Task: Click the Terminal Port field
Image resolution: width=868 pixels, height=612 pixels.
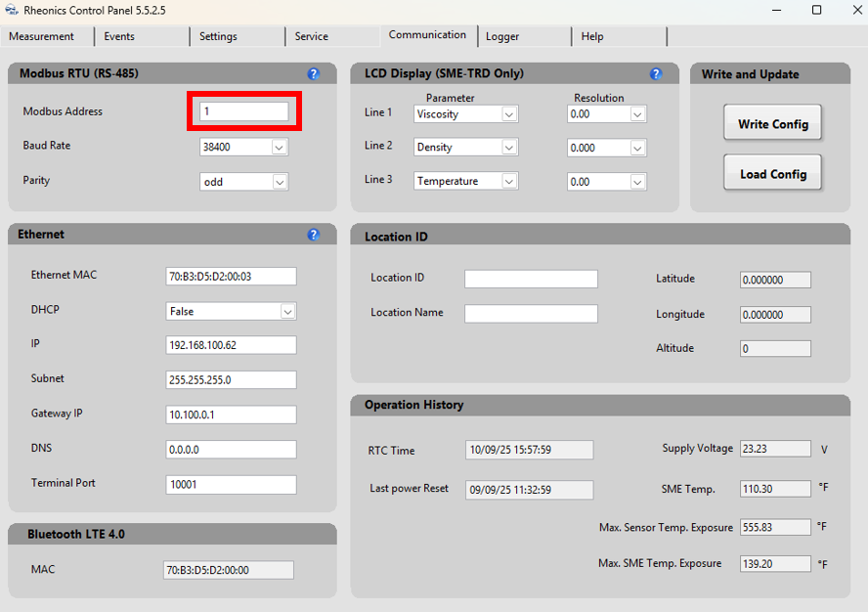Action: click(231, 484)
